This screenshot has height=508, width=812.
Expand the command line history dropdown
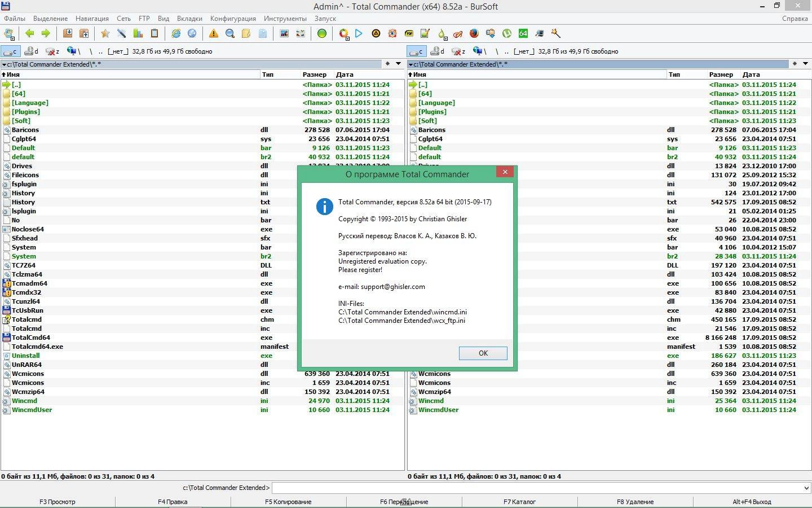[x=806, y=488]
